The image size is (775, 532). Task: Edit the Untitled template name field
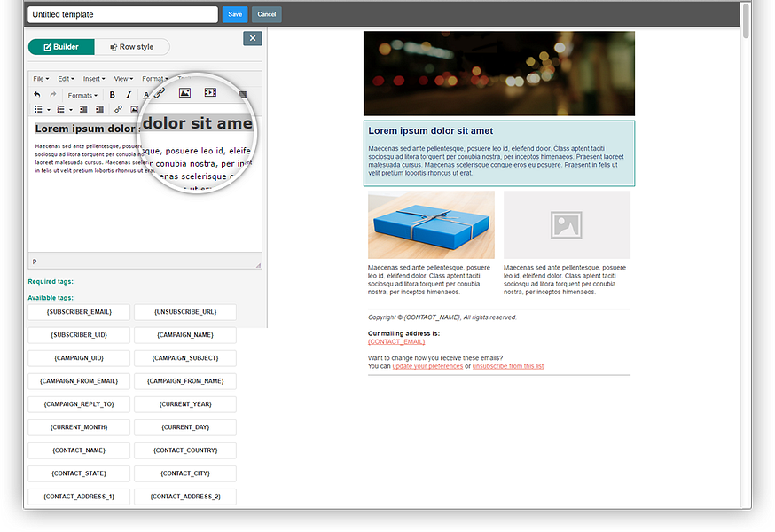click(x=122, y=14)
